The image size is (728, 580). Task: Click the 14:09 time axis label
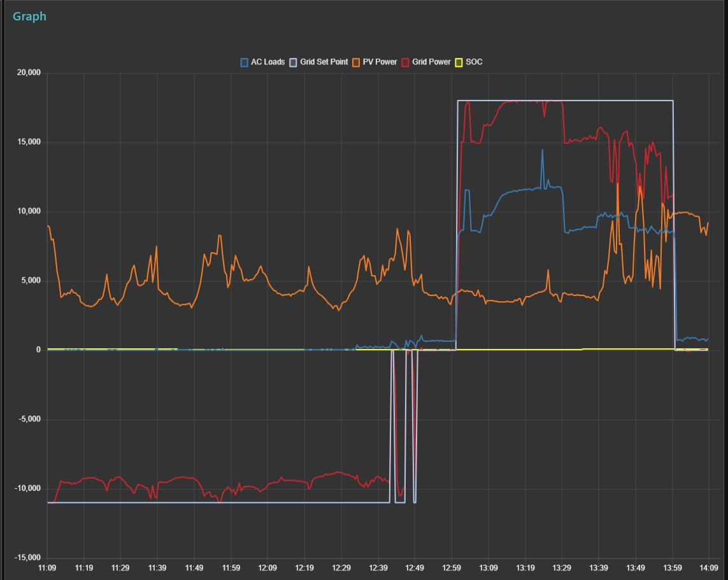(x=708, y=568)
